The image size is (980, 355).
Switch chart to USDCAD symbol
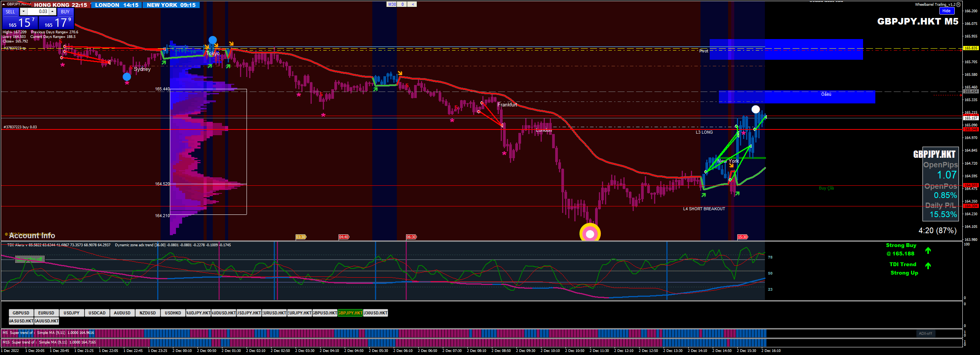(x=97, y=313)
